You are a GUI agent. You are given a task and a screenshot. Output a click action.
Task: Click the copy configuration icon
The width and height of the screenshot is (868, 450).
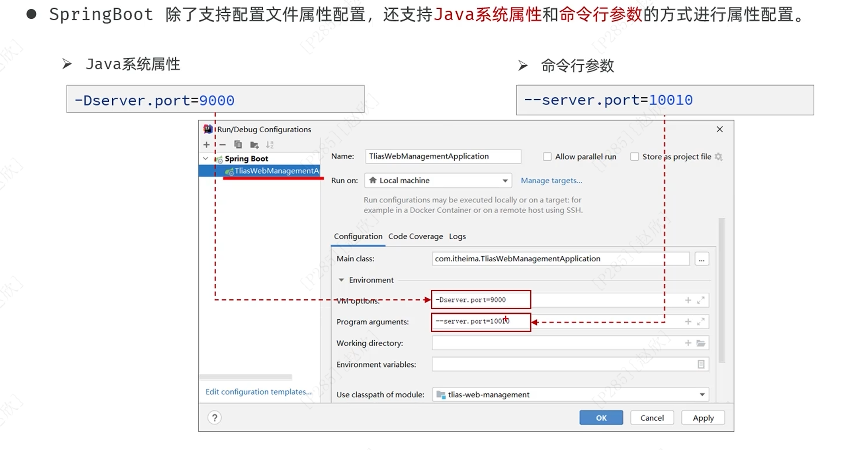pyautogui.click(x=238, y=145)
